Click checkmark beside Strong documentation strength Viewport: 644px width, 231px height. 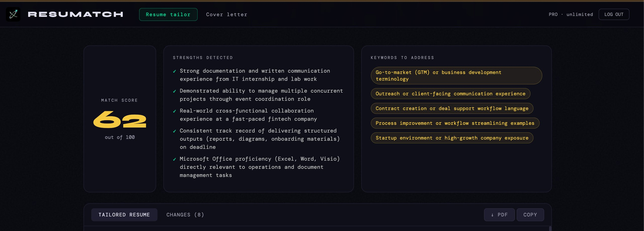pyautogui.click(x=174, y=72)
